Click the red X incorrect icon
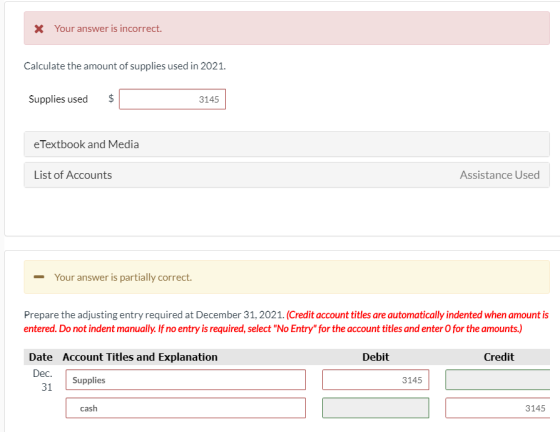Screen dimensions: 560x432 [39, 29]
